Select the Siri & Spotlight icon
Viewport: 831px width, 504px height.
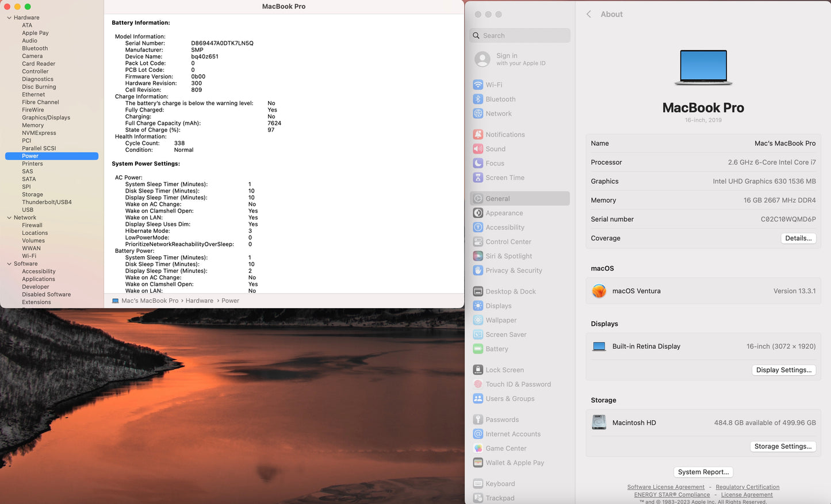tap(478, 256)
